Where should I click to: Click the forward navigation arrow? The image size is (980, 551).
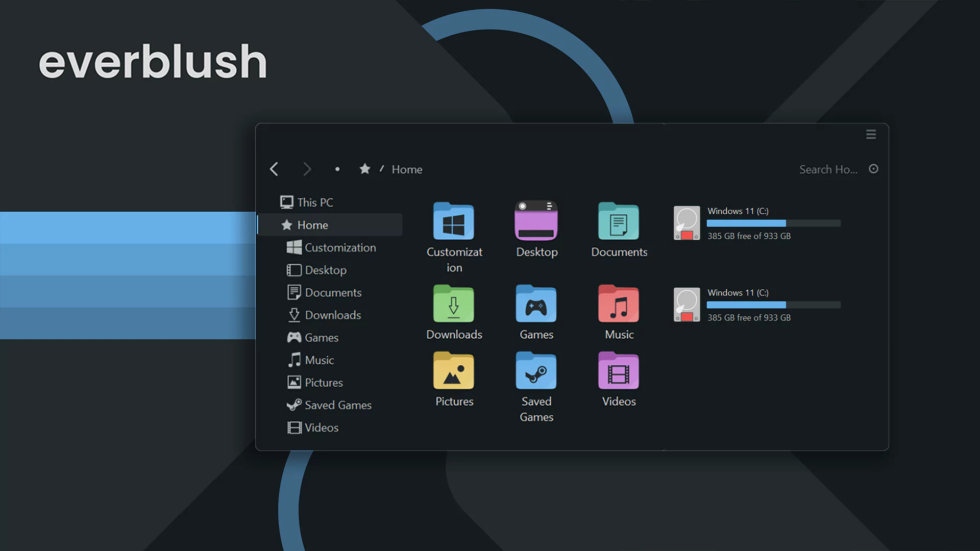click(307, 169)
